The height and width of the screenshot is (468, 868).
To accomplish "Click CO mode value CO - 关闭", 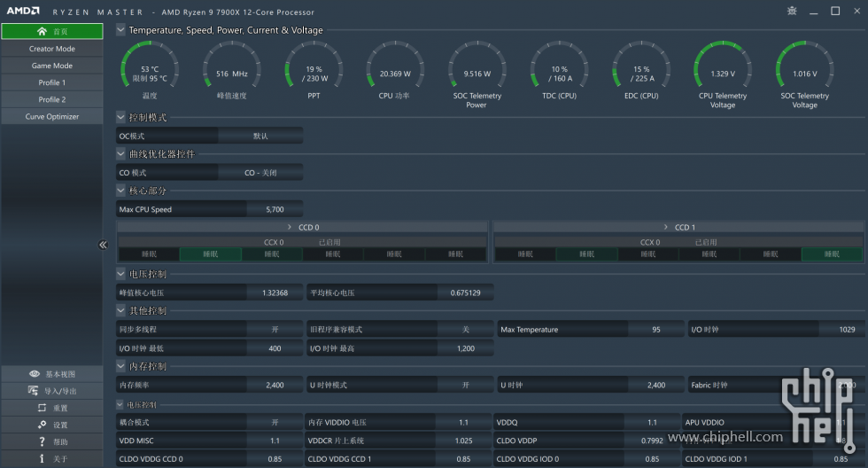I will coord(260,172).
